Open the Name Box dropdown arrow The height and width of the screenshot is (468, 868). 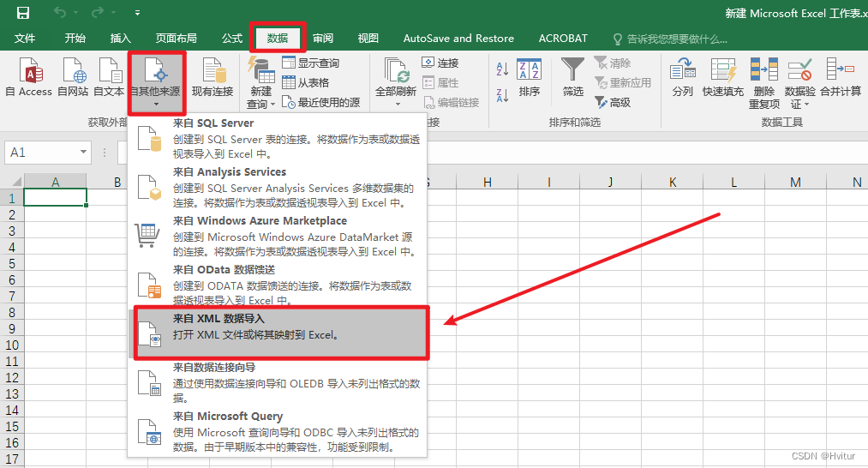click(83, 152)
